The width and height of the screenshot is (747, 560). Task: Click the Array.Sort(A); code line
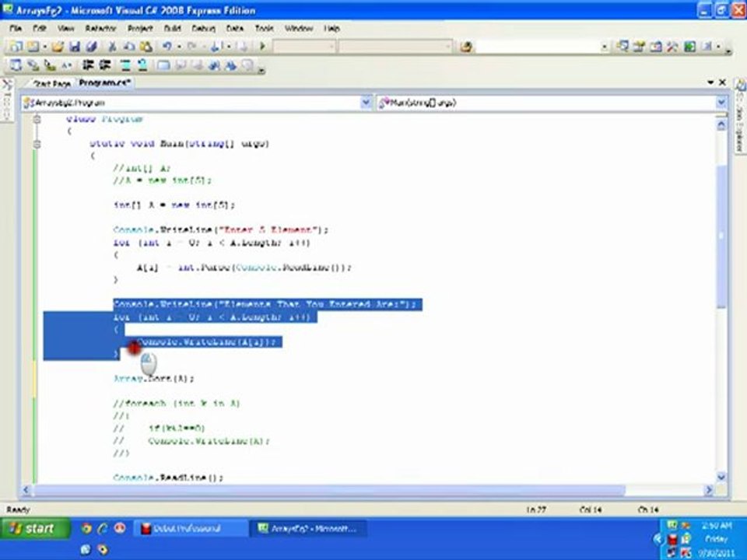point(153,379)
